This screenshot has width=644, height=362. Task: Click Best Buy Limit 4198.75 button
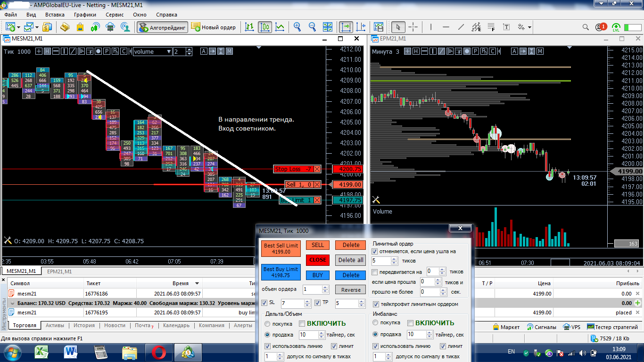[281, 272]
